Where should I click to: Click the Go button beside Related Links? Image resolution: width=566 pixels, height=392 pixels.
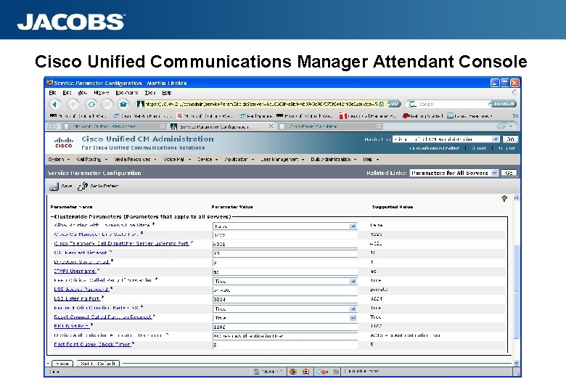(509, 173)
